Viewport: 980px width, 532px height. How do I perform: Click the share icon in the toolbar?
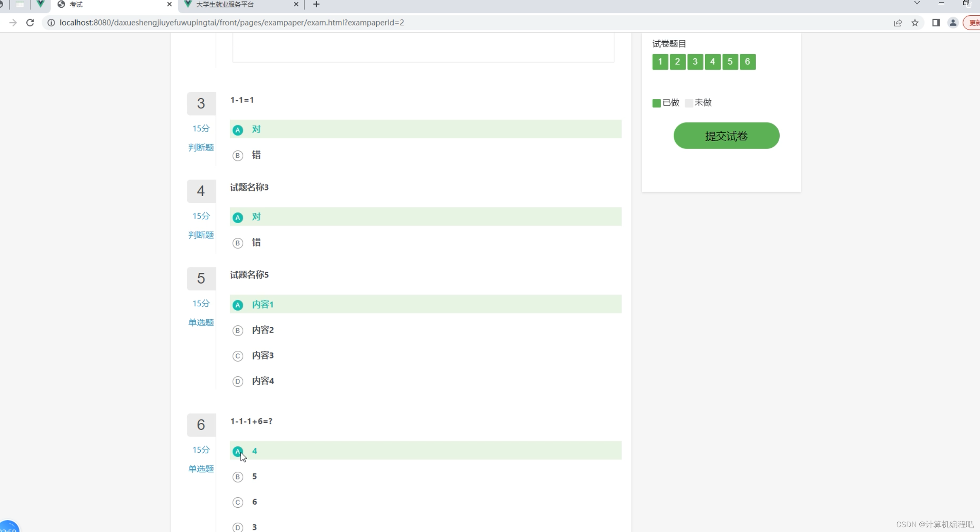(x=898, y=23)
